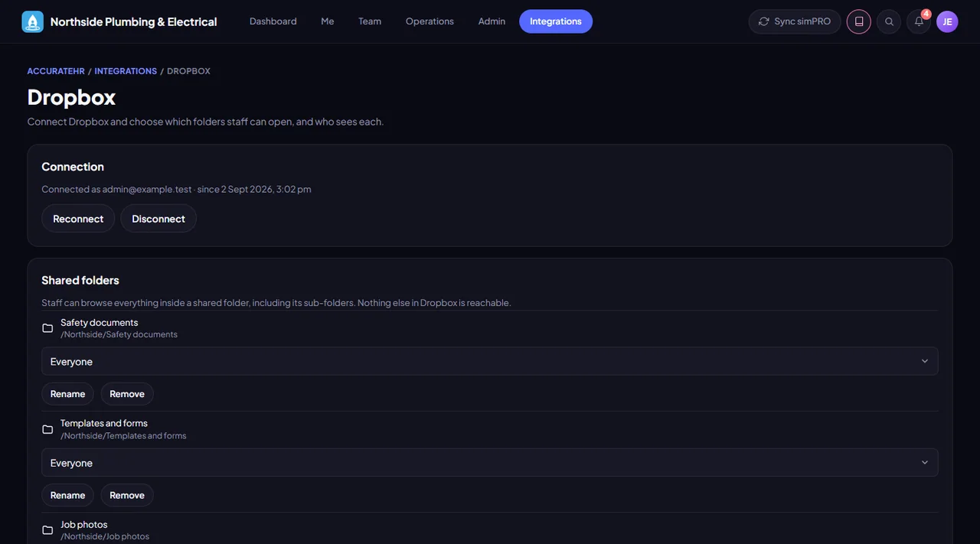
Task: Click folder icon beside Templates and forms
Action: [47, 429]
